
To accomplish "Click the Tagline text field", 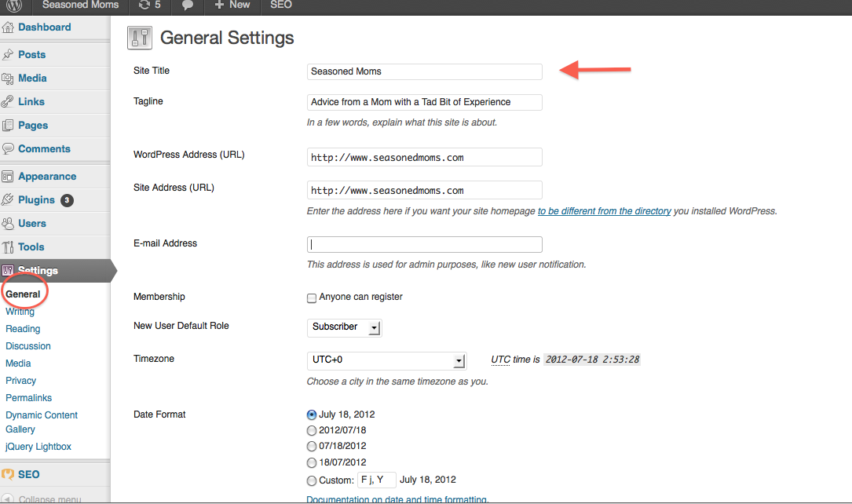I will [424, 102].
